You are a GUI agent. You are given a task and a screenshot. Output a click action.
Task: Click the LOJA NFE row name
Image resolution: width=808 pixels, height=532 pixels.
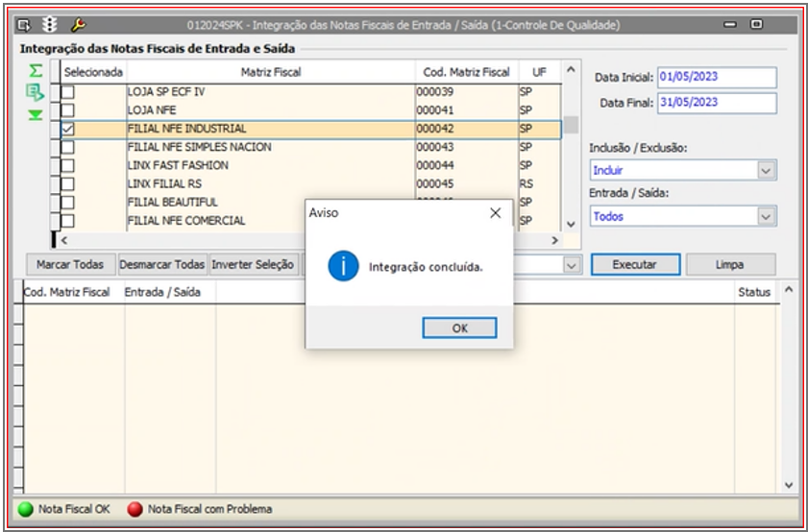tap(152, 110)
